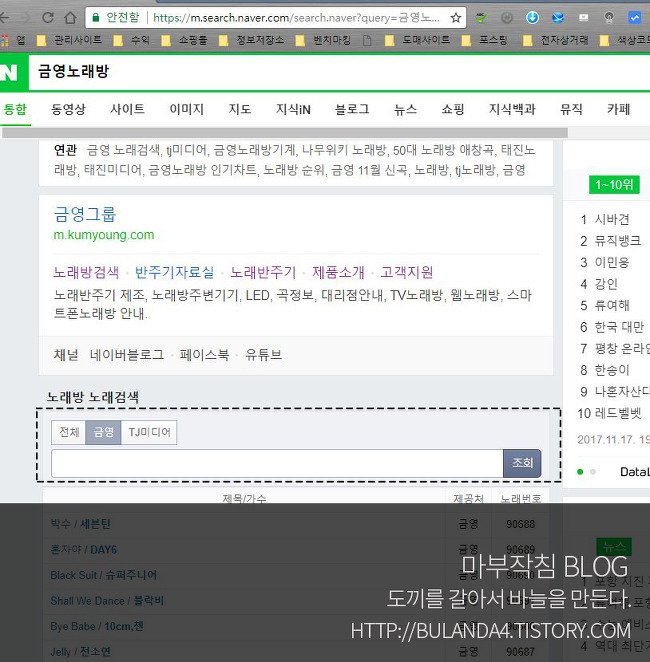This screenshot has width=650, height=662.
Task: Open the 쇼핑 tab
Action: pyautogui.click(x=452, y=109)
